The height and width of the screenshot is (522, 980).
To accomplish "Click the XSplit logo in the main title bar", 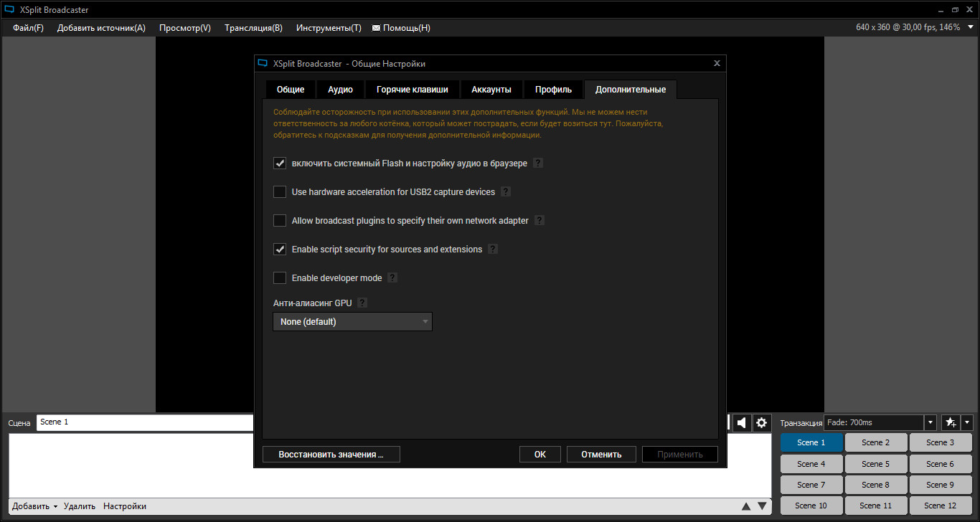I will click(9, 10).
